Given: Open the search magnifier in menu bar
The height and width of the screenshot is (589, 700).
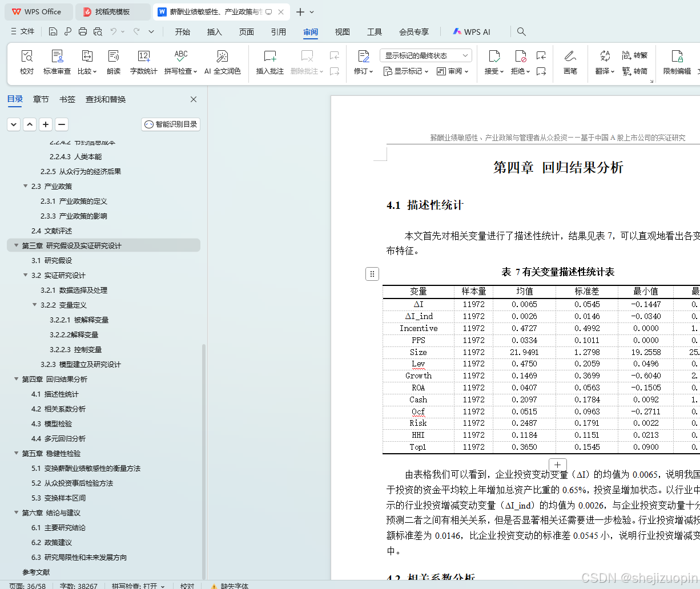Looking at the screenshot, I should (x=521, y=32).
